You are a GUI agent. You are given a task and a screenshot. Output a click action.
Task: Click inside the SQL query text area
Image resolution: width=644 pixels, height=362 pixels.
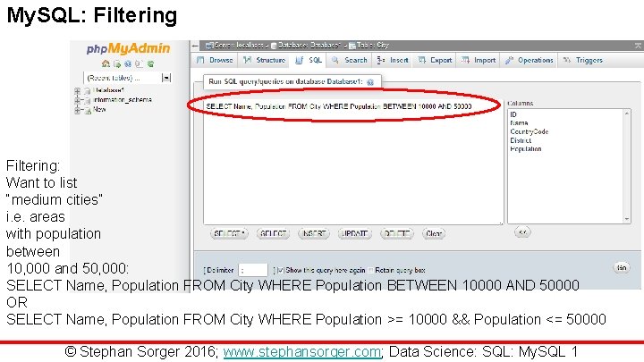(x=353, y=161)
